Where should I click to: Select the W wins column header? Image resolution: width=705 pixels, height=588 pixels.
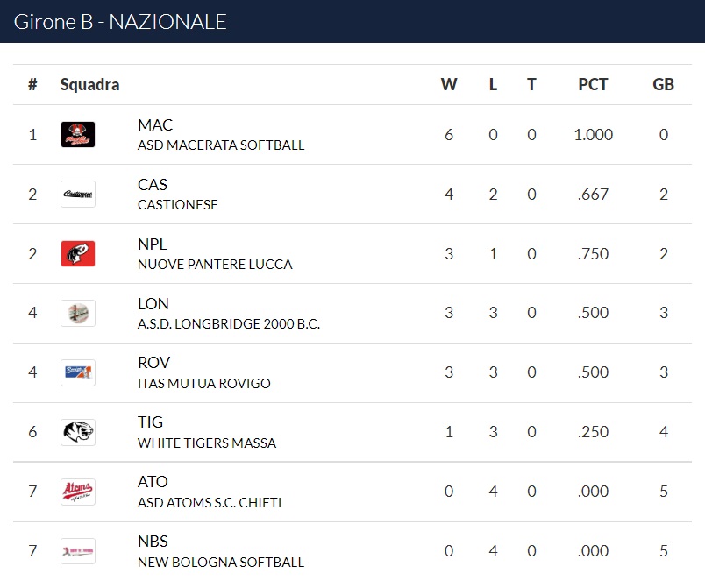(449, 84)
